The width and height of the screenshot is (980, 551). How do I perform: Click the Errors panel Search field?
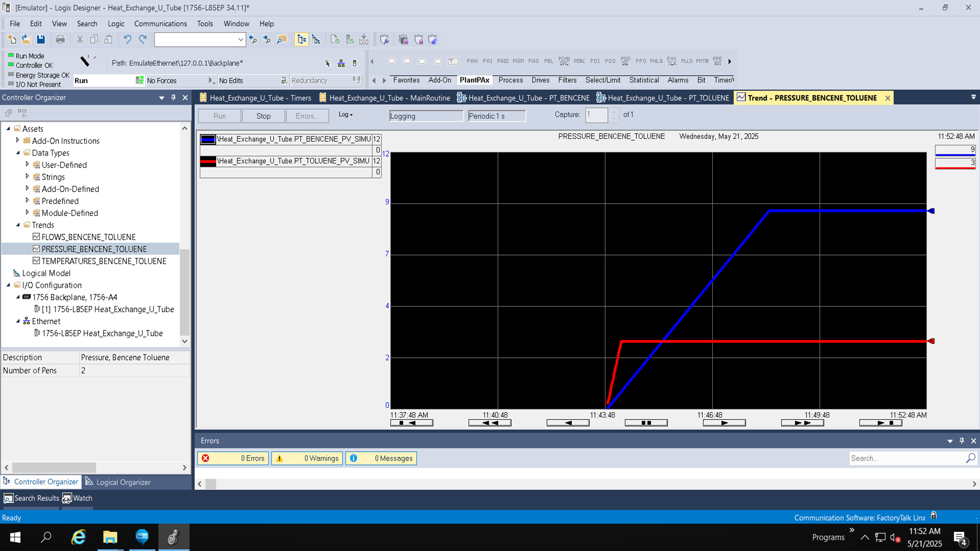[x=907, y=458]
